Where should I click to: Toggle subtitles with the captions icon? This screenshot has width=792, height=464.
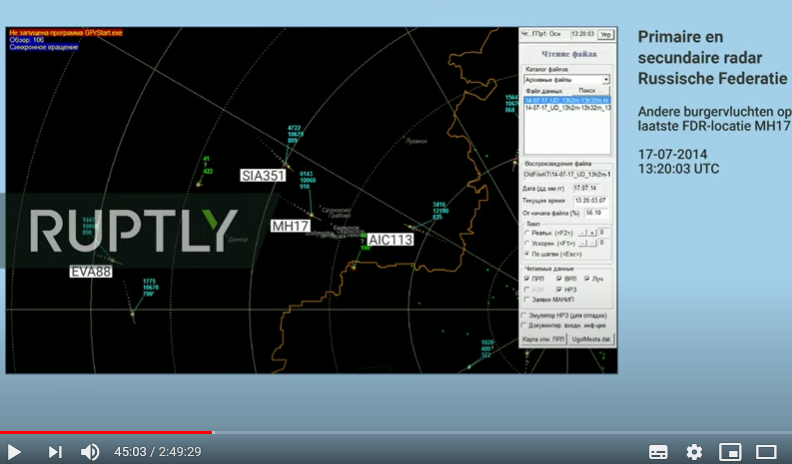658,452
